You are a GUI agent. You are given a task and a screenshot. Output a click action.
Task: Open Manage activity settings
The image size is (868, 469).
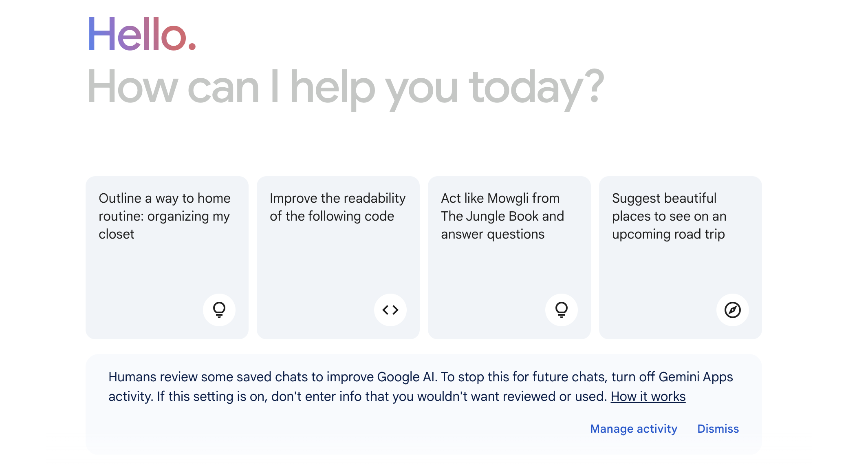(634, 429)
